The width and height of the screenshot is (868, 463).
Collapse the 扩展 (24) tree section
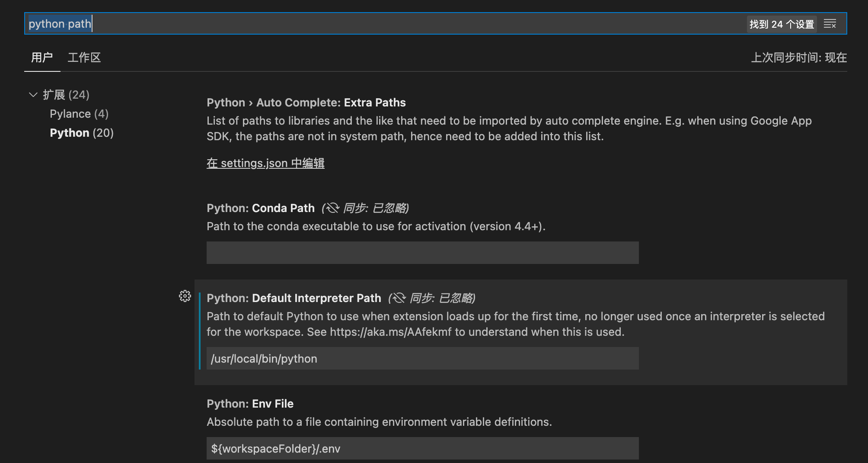[33, 95]
